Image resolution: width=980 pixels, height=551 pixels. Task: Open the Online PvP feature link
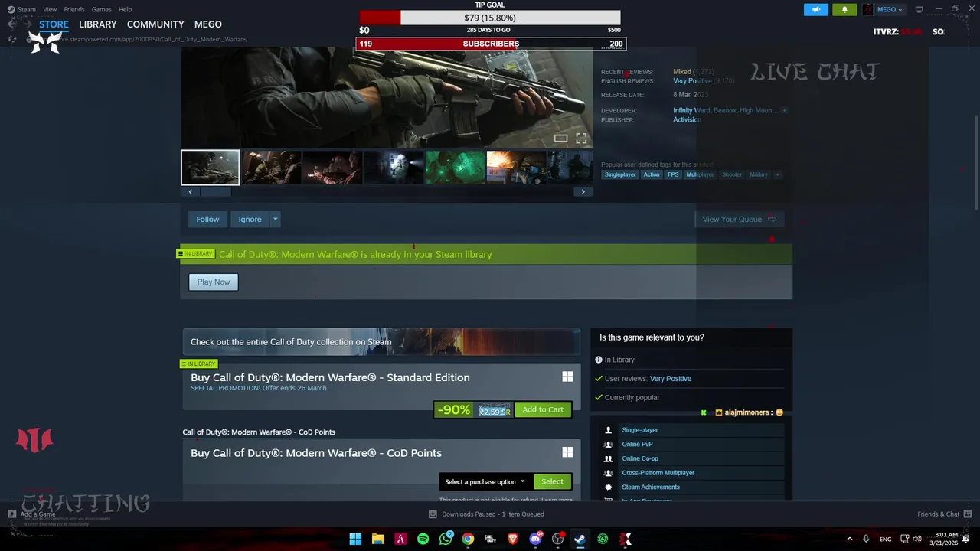point(637,445)
